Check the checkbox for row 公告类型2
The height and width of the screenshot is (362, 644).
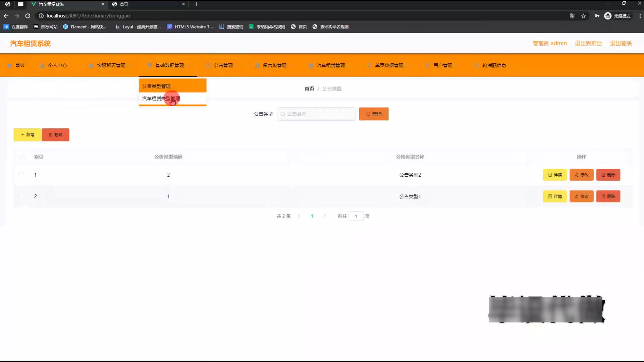pos(22,175)
